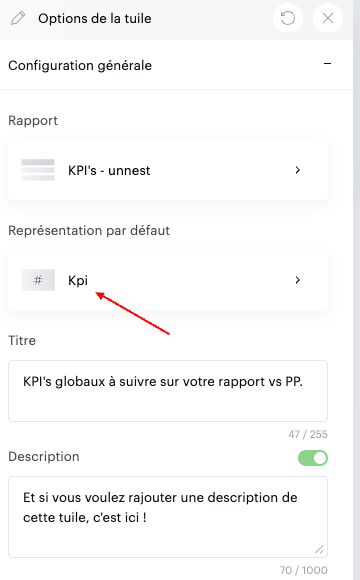Click the right-side panel scrollbar
This screenshot has width=360, height=580.
[x=356, y=290]
